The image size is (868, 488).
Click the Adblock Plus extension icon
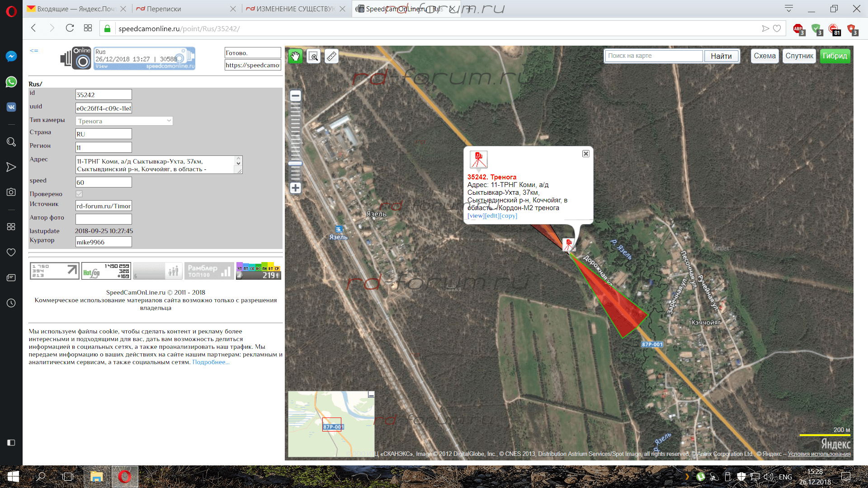click(798, 29)
